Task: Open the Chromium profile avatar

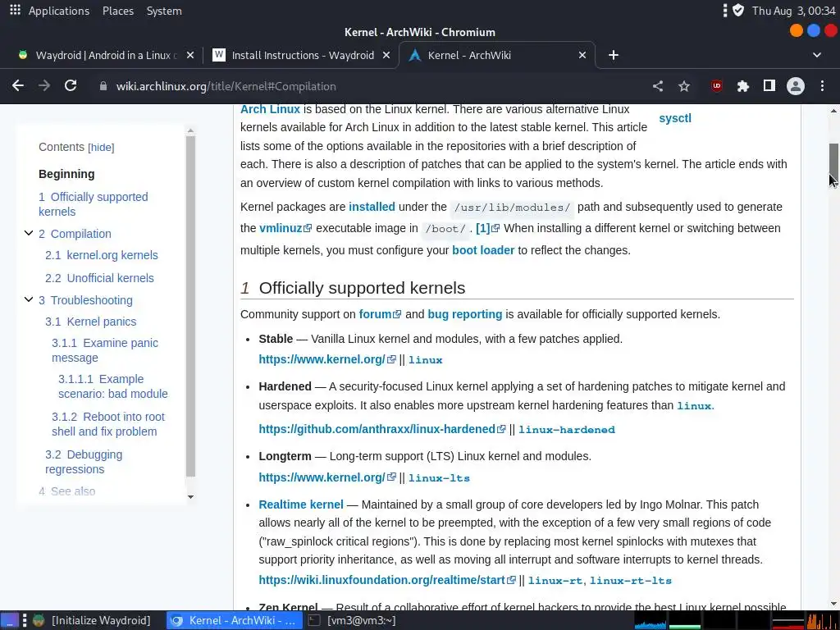Action: pyautogui.click(x=796, y=86)
